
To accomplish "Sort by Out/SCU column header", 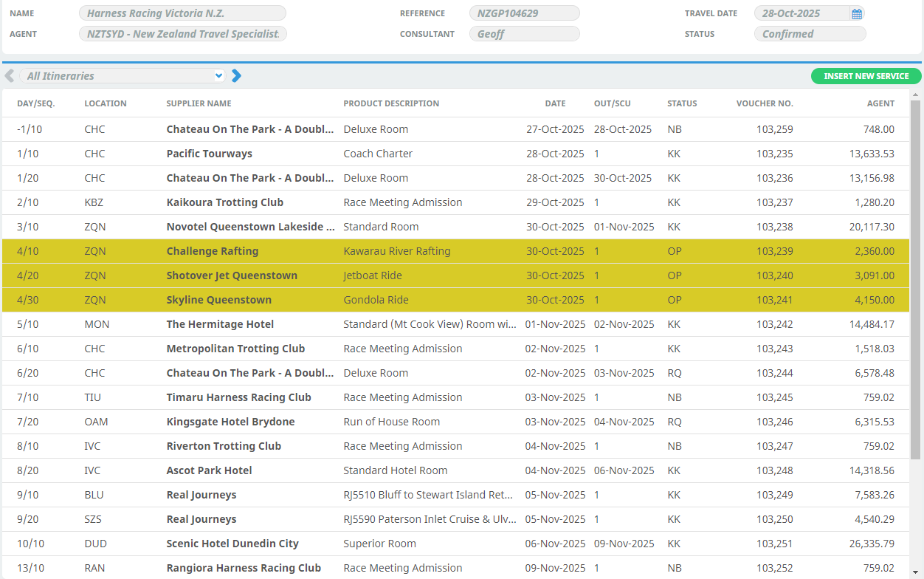I will [613, 103].
